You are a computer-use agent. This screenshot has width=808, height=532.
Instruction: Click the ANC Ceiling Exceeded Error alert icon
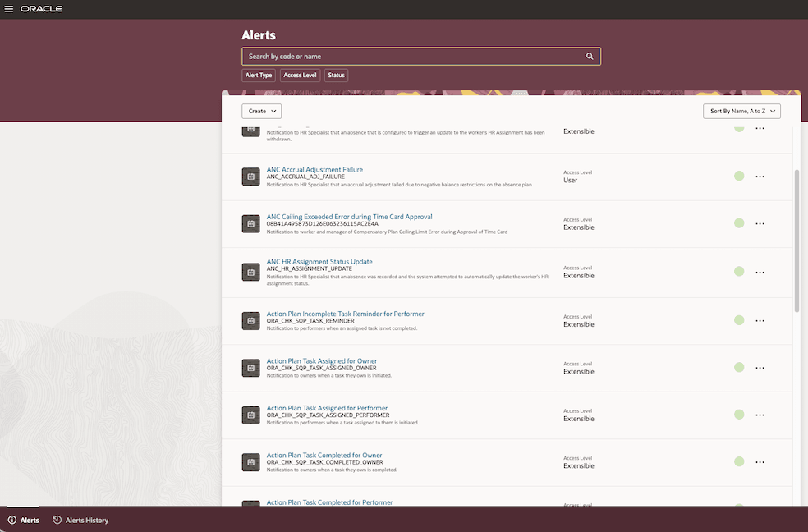point(251,224)
